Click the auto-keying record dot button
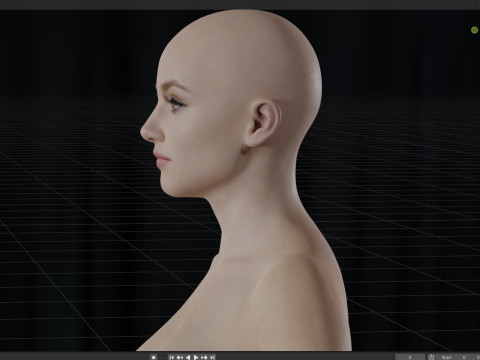Viewport: 480px width, 360px height. tap(153, 357)
